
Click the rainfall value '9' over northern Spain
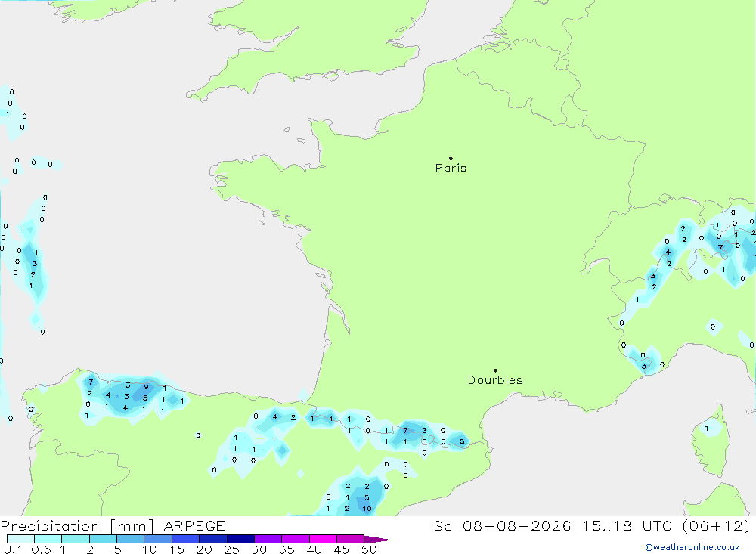[146, 387]
